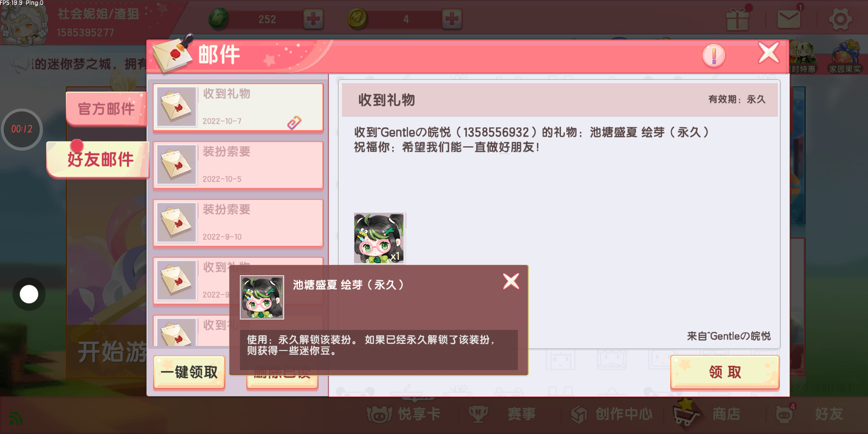Click the 00:12 recording timer circle
Screen dimensions: 868x434
(22, 129)
